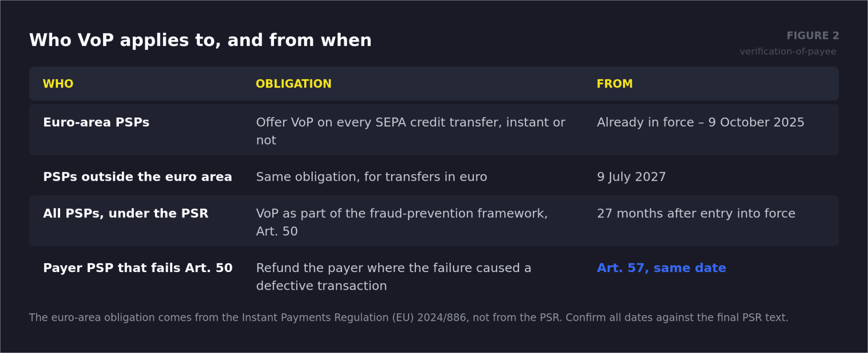Click 'Already in force – 9 October 2025'
This screenshot has height=353, width=868.
pos(700,122)
